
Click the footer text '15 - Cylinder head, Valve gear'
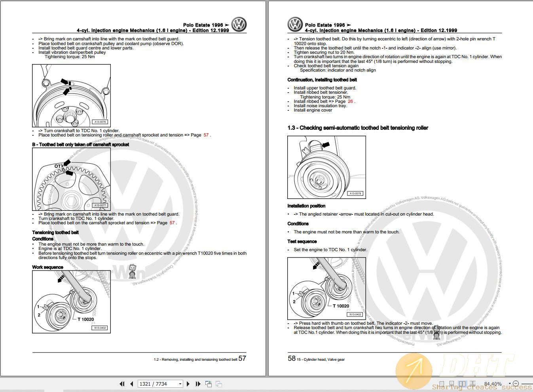tap(321, 360)
